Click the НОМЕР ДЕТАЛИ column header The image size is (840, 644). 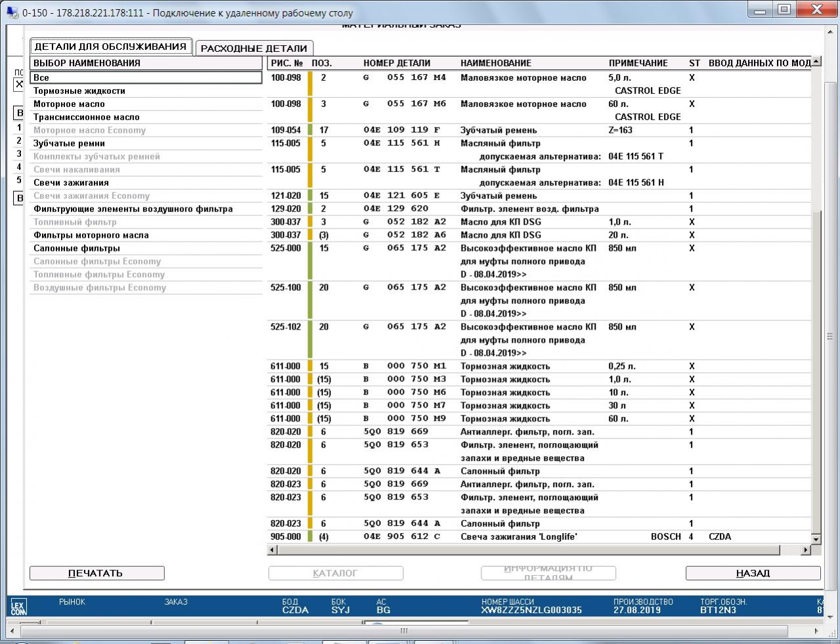[x=397, y=64]
